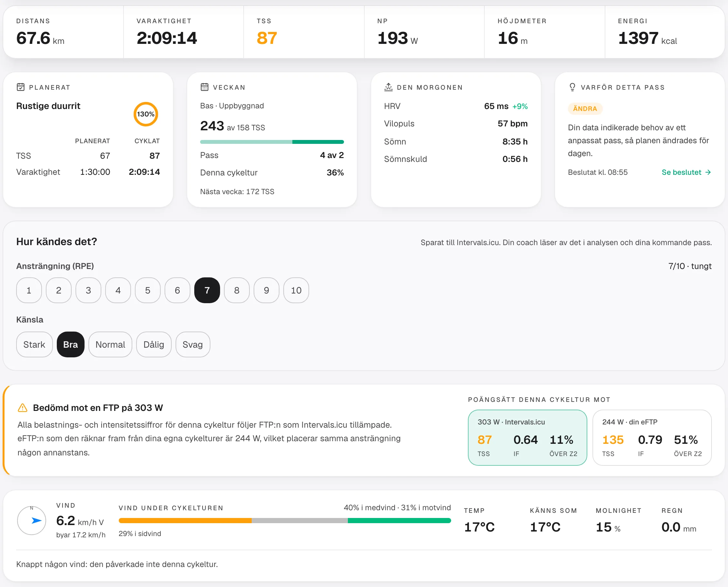Screen dimensions: 728x587
Task: Click the wind direction compass icon
Action: click(32, 520)
